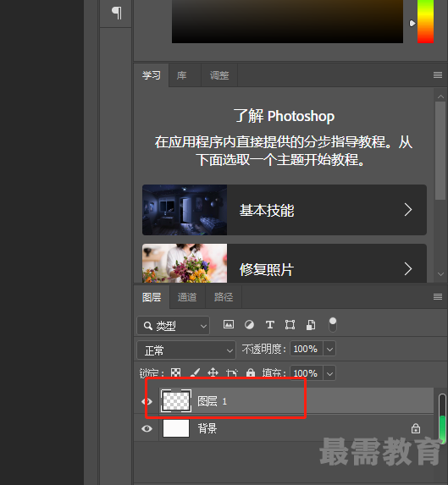Hide the 图层 1 layer
448x485 pixels.
click(x=147, y=401)
